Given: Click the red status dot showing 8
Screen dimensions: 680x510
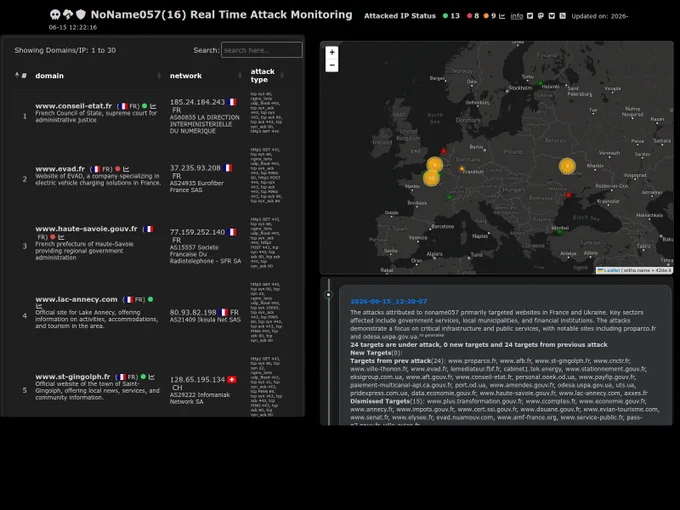Looking at the screenshot, I should click(x=469, y=16).
